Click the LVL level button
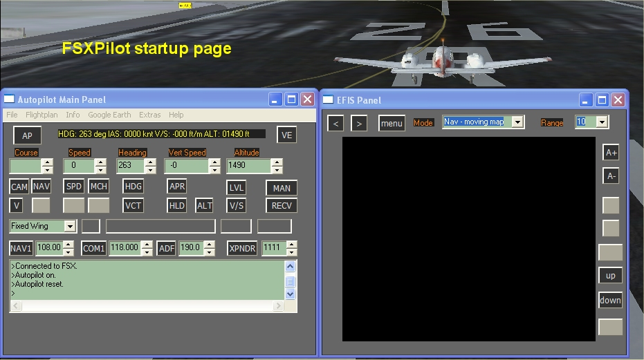The image size is (644, 360). pos(236,187)
